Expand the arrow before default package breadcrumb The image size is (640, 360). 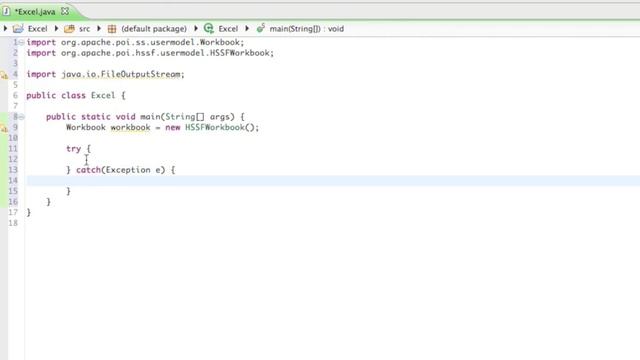99,28
